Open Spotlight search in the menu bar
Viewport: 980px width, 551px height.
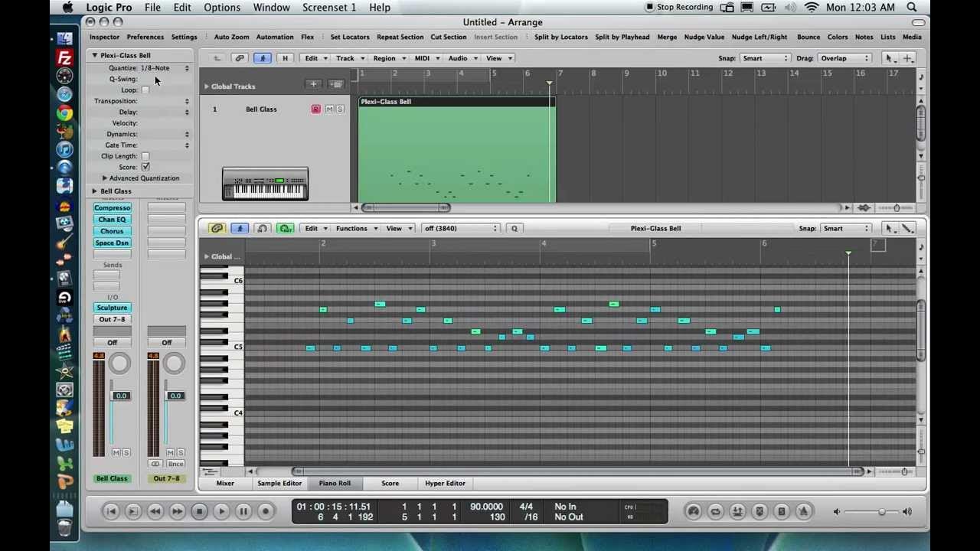[x=912, y=7]
